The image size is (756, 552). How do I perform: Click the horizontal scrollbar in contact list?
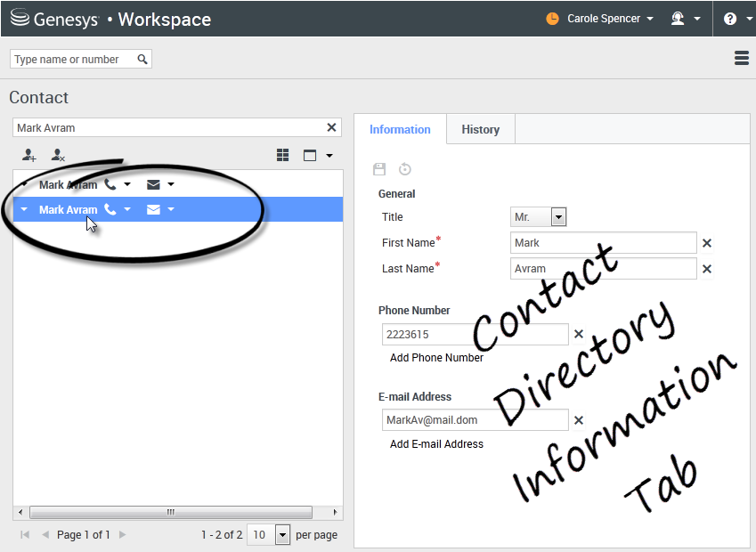coord(171,513)
